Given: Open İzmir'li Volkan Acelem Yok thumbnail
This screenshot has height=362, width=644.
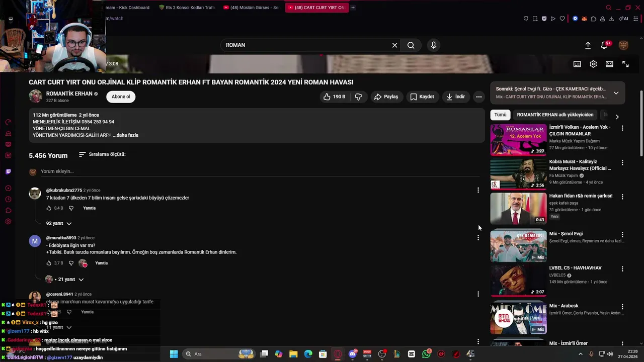Looking at the screenshot, I should coord(518,140).
